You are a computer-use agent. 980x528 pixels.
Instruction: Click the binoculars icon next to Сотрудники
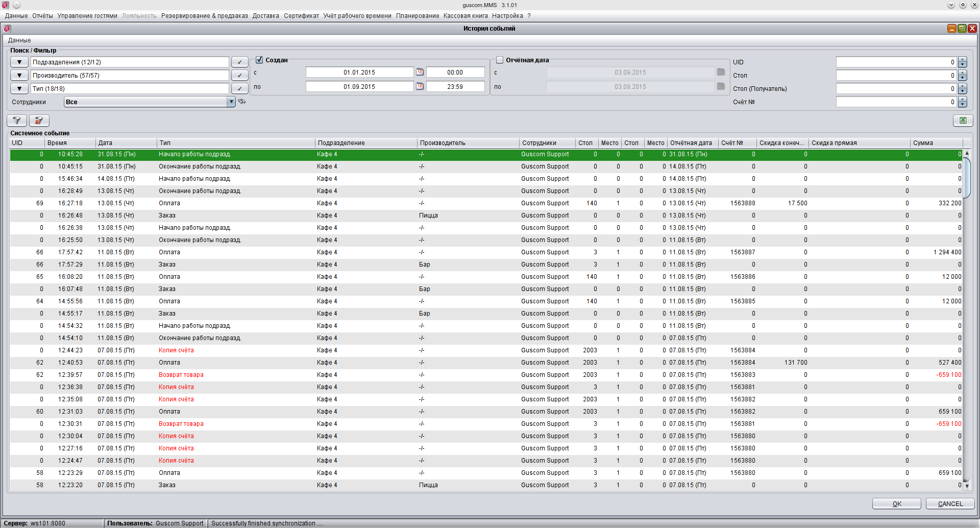tap(242, 102)
